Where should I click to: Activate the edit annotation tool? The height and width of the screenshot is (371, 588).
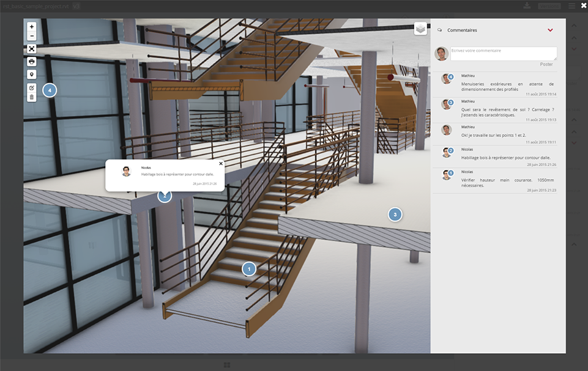coord(32,87)
